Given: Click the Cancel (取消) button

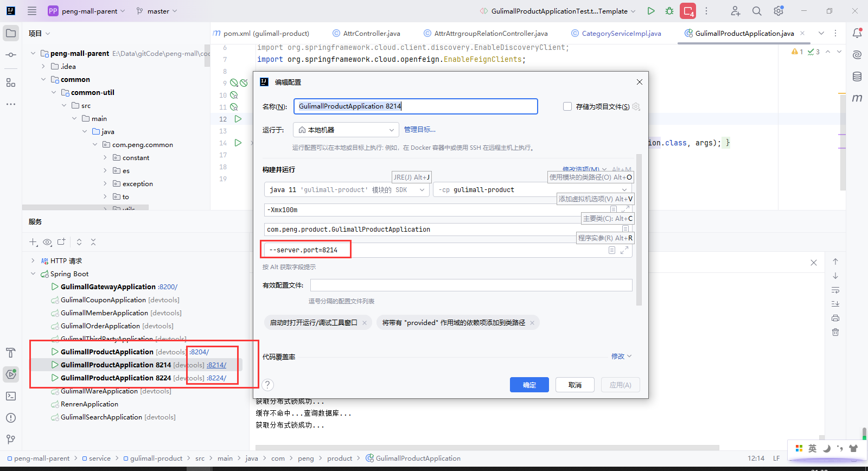Looking at the screenshot, I should [x=575, y=385].
